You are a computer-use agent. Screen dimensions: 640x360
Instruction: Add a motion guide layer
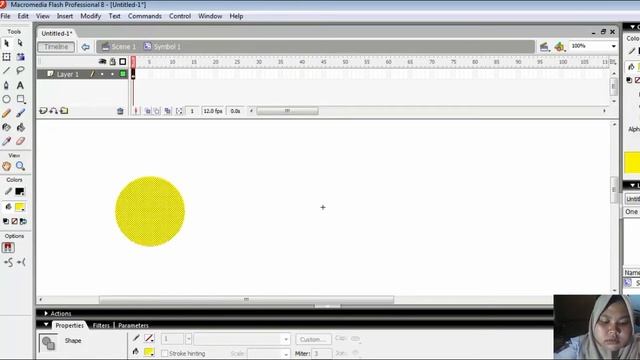53,111
